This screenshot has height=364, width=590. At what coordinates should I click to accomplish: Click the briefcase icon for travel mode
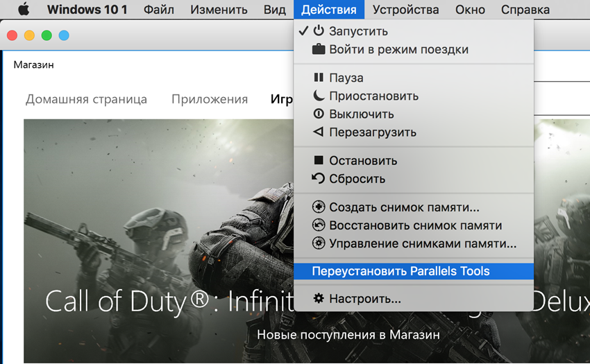coord(319,49)
